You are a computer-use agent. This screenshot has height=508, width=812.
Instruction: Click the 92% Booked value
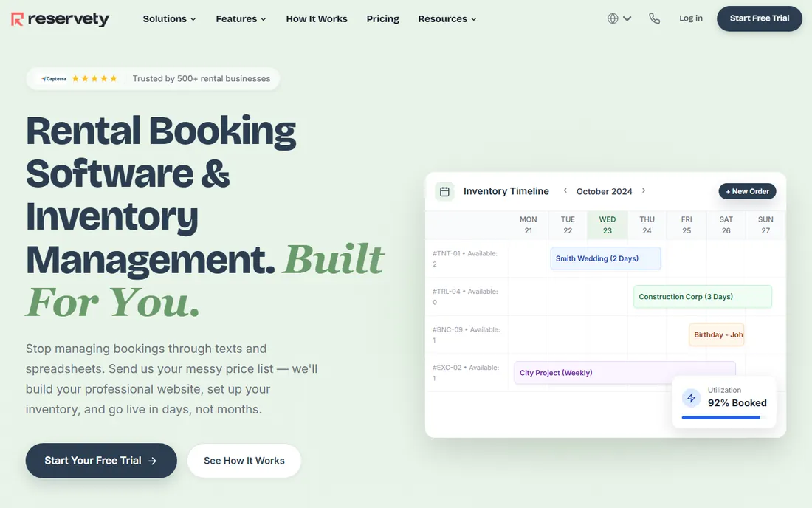tap(737, 403)
